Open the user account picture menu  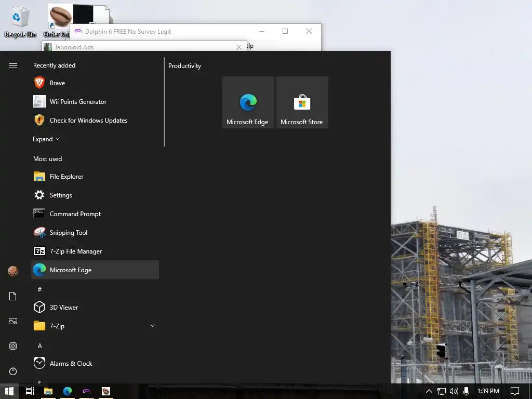point(13,271)
